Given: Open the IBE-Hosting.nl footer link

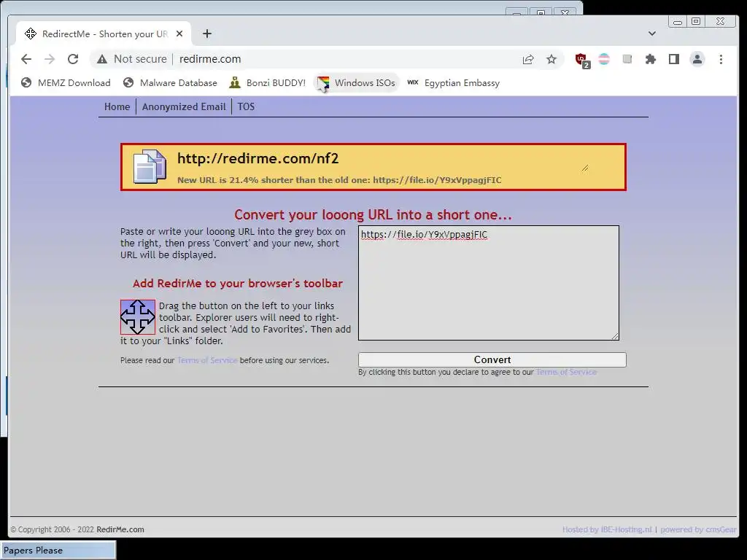Looking at the screenshot, I should (x=625, y=529).
